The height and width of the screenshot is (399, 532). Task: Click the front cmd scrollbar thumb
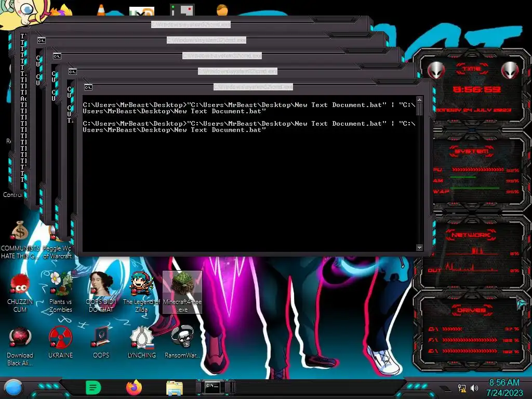pos(419,109)
